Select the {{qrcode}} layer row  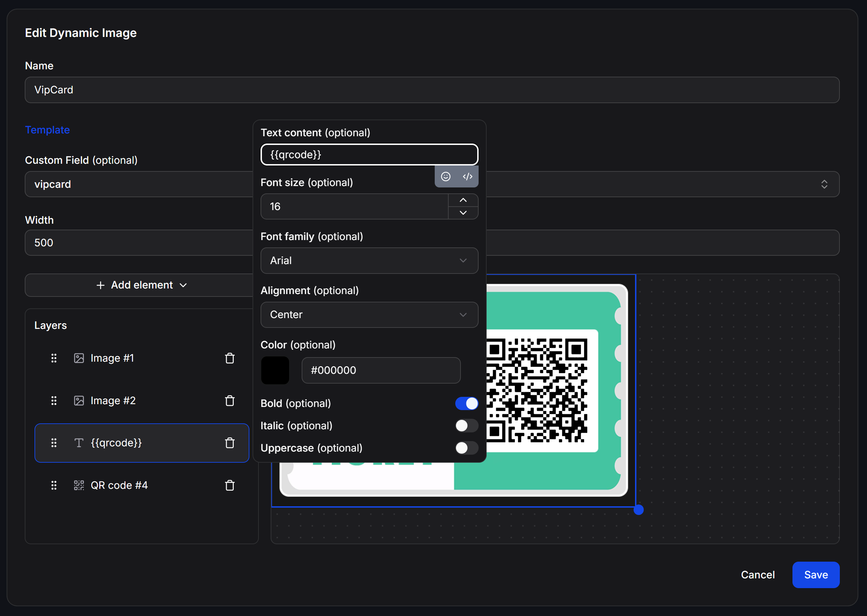tap(142, 442)
